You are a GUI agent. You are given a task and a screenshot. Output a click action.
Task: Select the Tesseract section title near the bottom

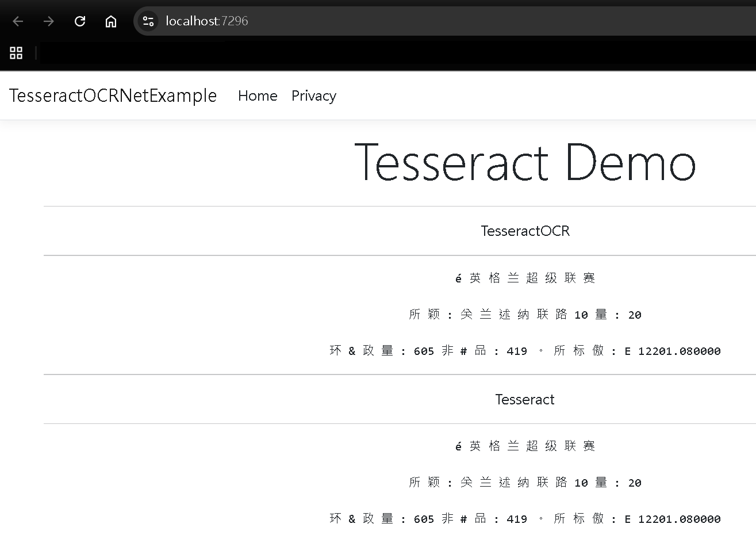coord(524,399)
